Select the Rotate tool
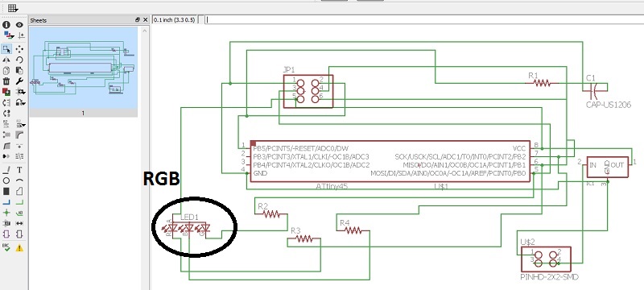644x290 pixels. [19, 60]
